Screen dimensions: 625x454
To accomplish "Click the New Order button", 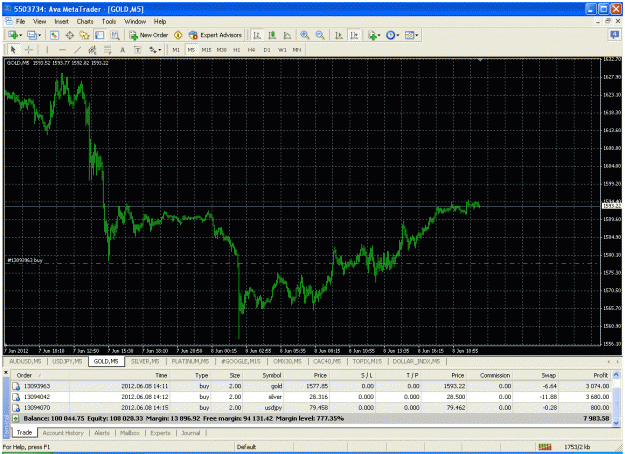I will tap(149, 35).
